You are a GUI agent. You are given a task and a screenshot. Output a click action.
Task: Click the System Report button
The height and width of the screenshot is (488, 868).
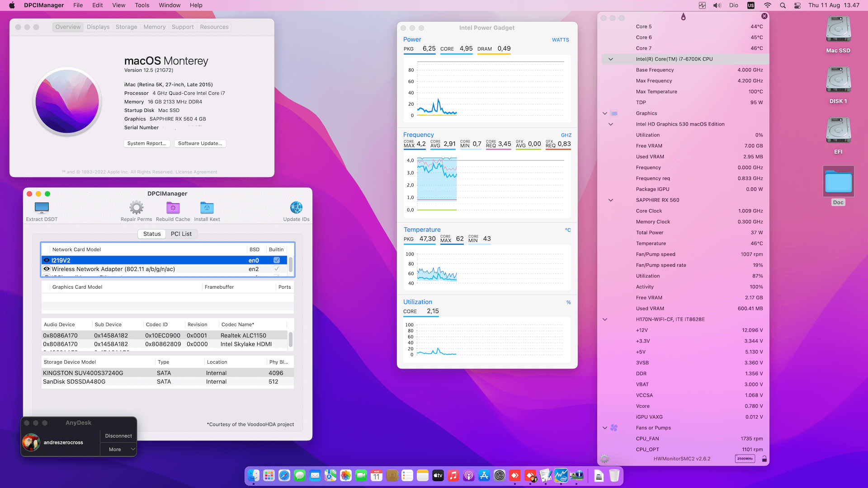click(x=146, y=144)
